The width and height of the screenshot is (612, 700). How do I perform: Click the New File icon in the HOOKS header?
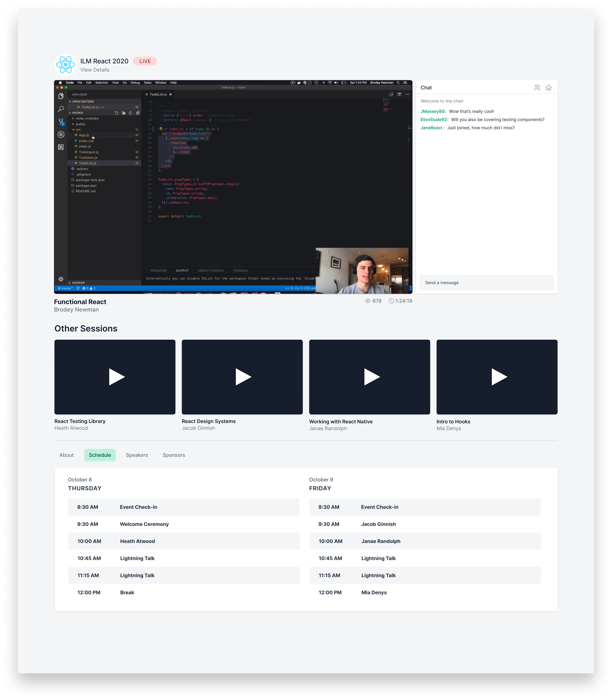117,113
